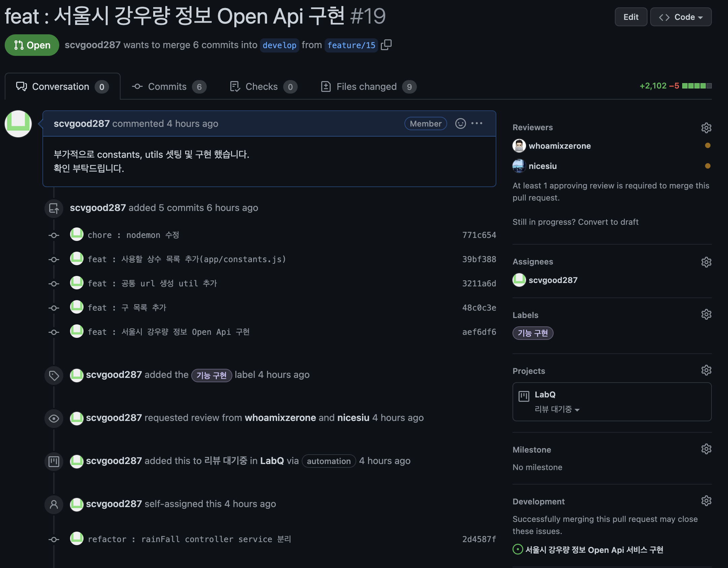Click the linked issue 서울시 강우량 정보 Open Api 서비스 구현
The height and width of the screenshot is (568, 728).
tap(594, 549)
